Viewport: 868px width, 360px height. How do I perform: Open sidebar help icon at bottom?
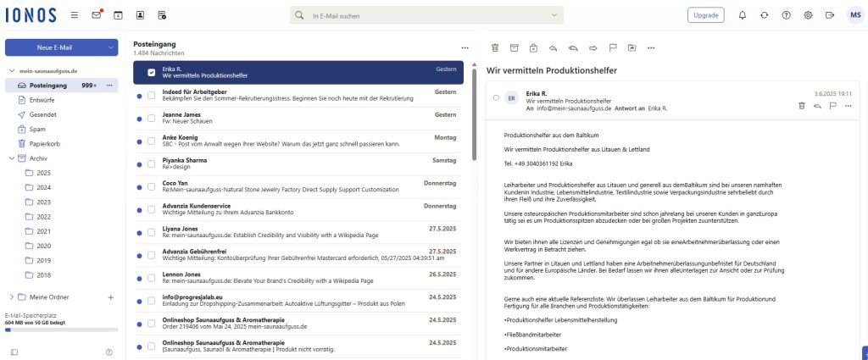coord(109,352)
